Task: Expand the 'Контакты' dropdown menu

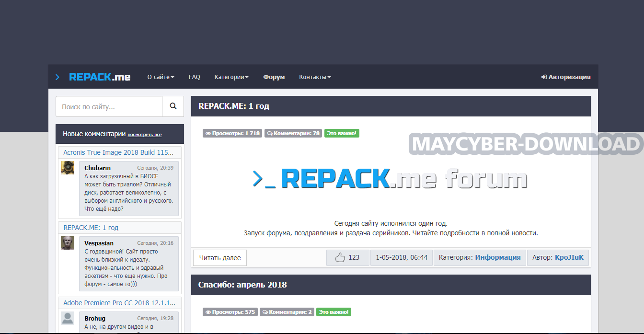Action: [315, 77]
